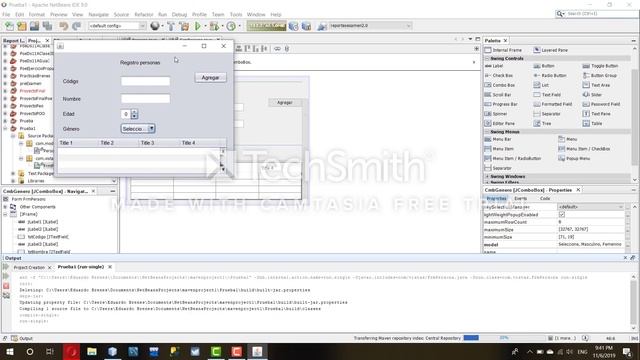Select the Text Field palette component
This screenshot has height=360, width=640.
pyautogui.click(x=547, y=95)
